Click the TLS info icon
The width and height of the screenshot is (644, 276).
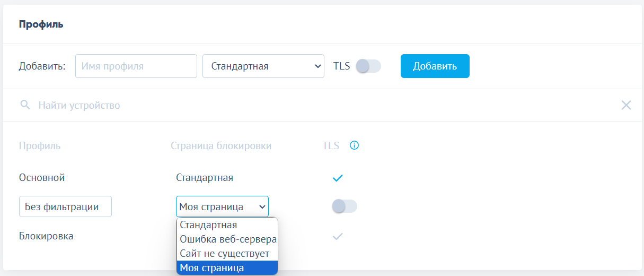click(355, 145)
